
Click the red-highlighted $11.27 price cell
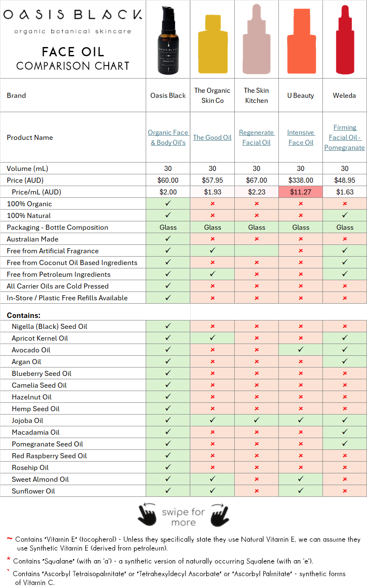(301, 192)
